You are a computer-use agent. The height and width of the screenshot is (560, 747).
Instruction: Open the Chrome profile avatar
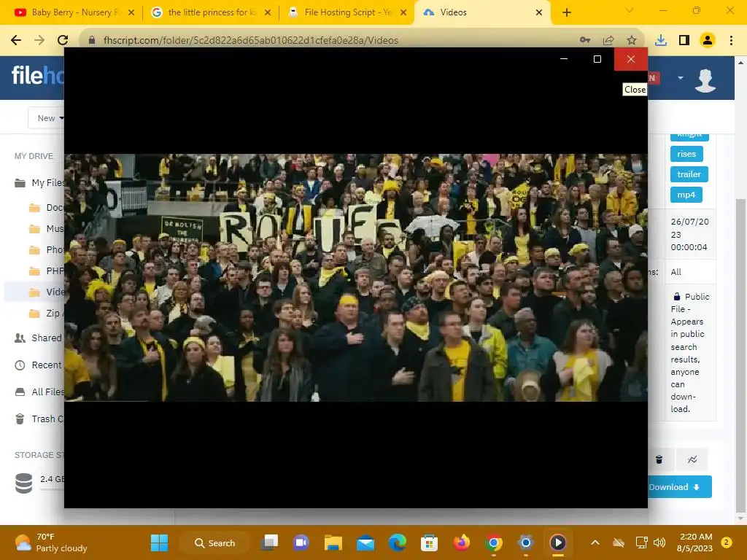pyautogui.click(x=708, y=40)
